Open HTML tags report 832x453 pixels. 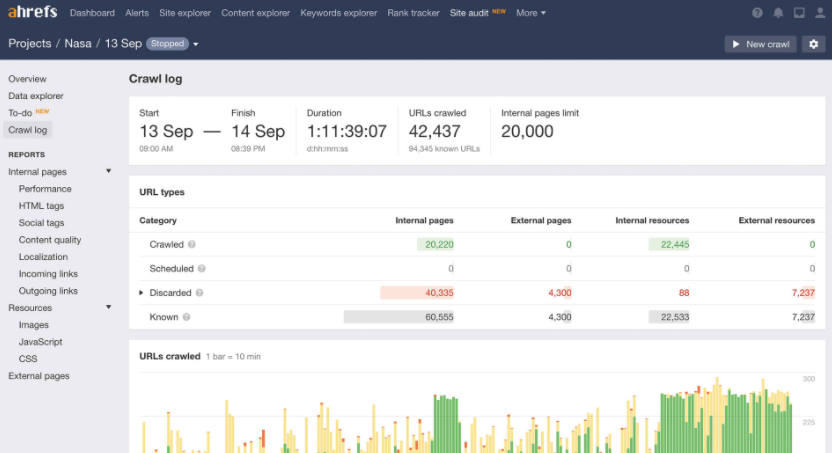pyautogui.click(x=41, y=206)
